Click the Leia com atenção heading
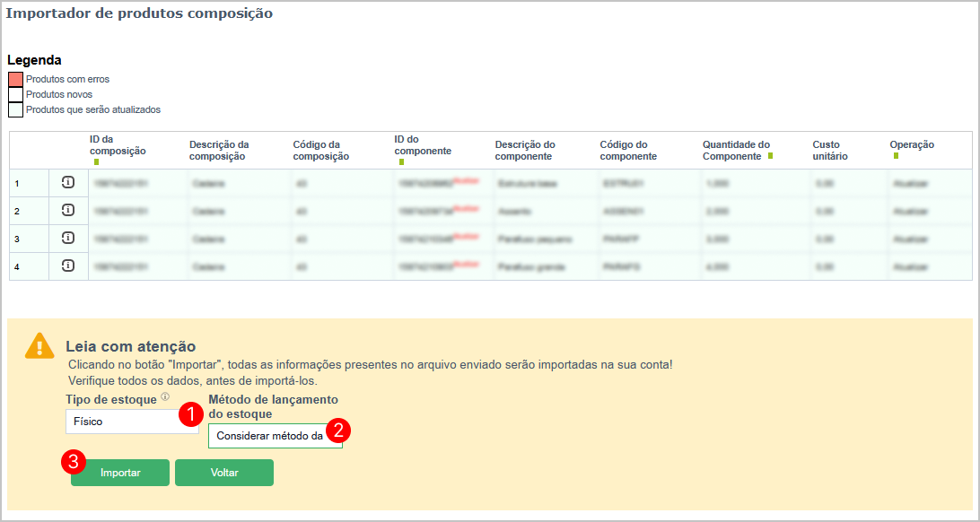 click(x=131, y=346)
